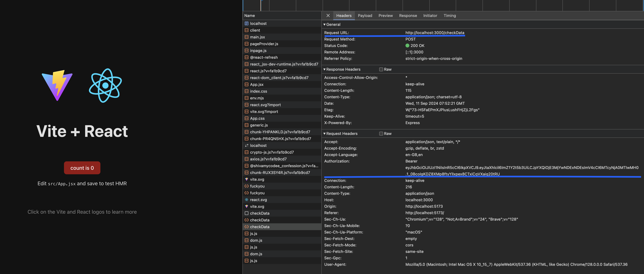Viewport: 644px width, 274px height.
Task: Click the vite.svg file icon below chunk-RUX3SY4R
Action: [247, 179]
